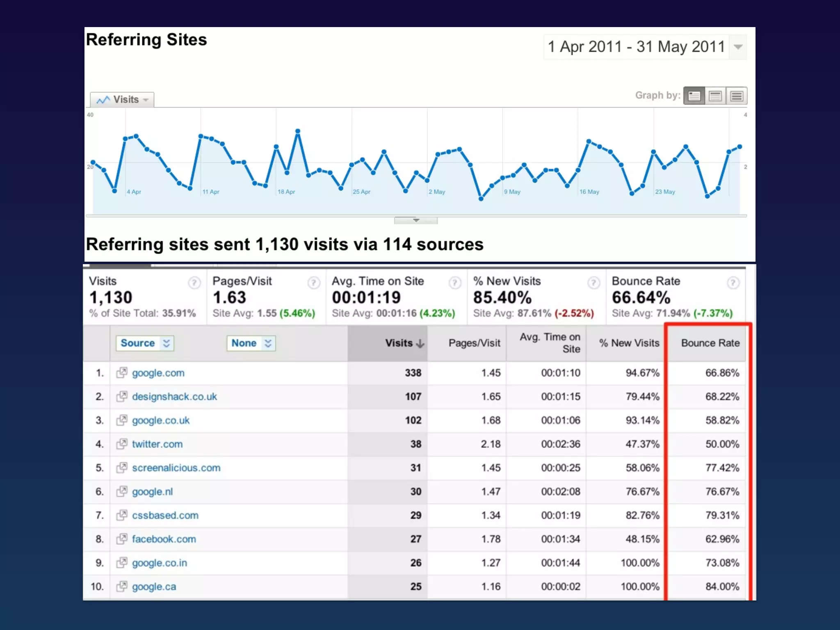This screenshot has width=840, height=630.
Task: Open the date range dropdown arrow
Action: 738,47
